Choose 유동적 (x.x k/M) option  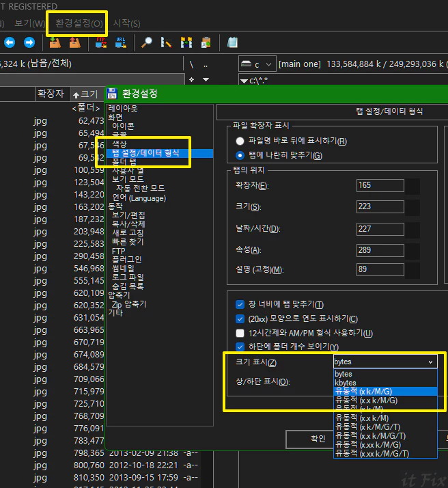[x=385, y=418]
